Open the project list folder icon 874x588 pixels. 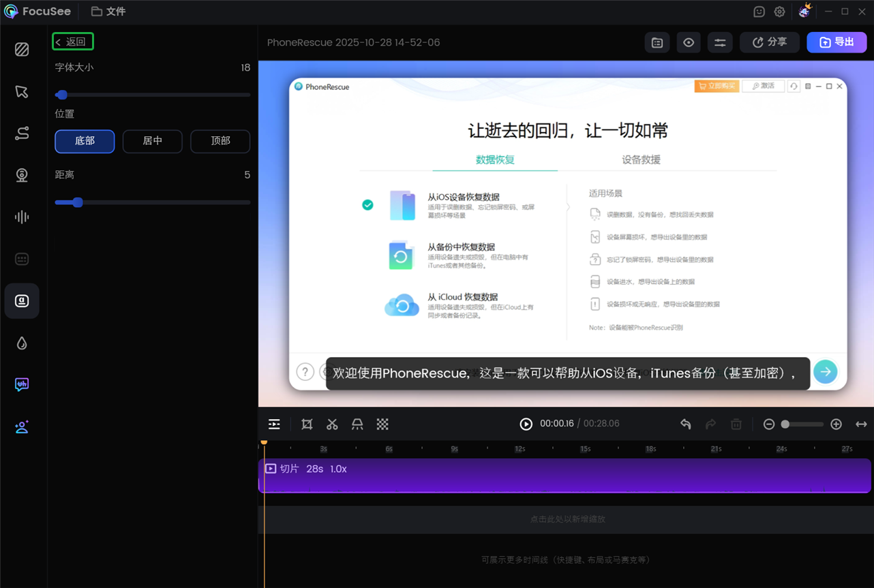[657, 42]
